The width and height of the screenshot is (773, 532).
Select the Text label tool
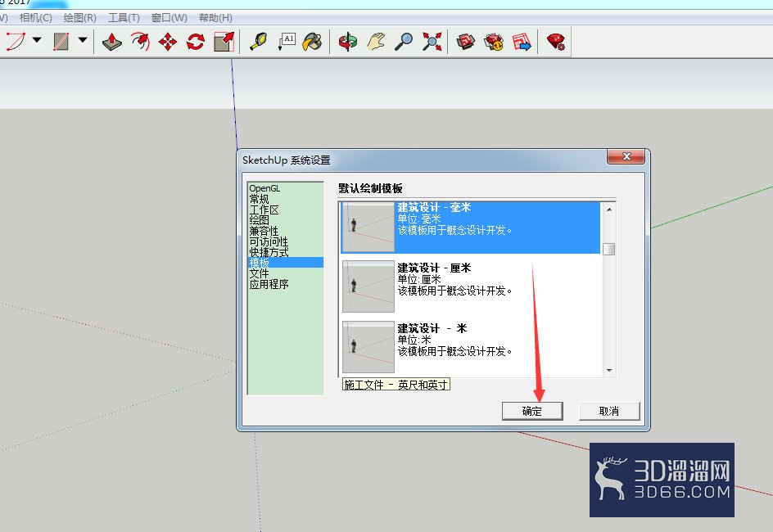point(287,42)
